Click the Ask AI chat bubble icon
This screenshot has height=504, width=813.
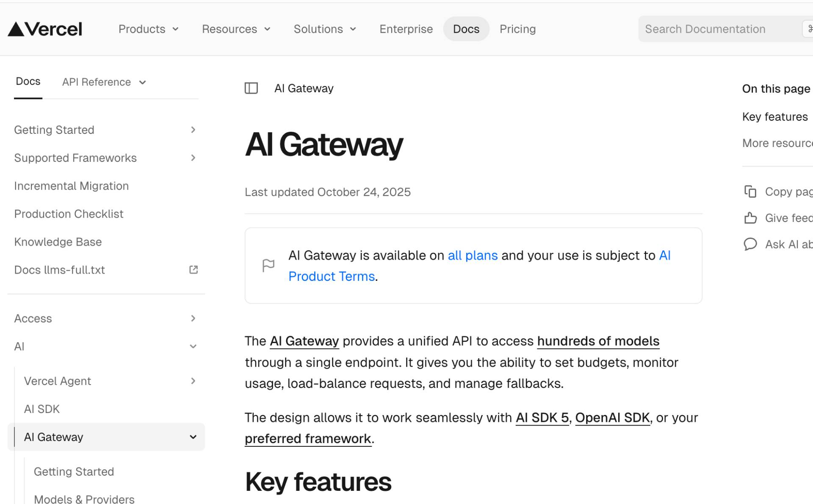point(750,244)
